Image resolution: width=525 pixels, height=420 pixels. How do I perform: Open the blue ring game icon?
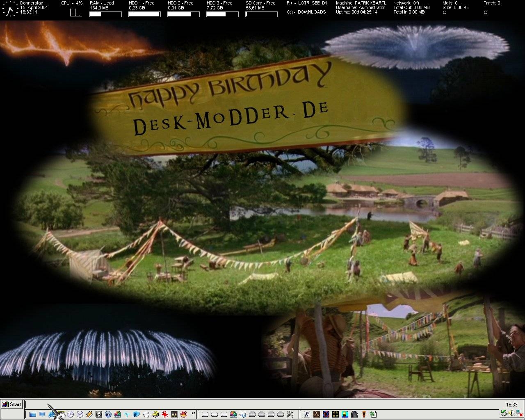[326, 414]
